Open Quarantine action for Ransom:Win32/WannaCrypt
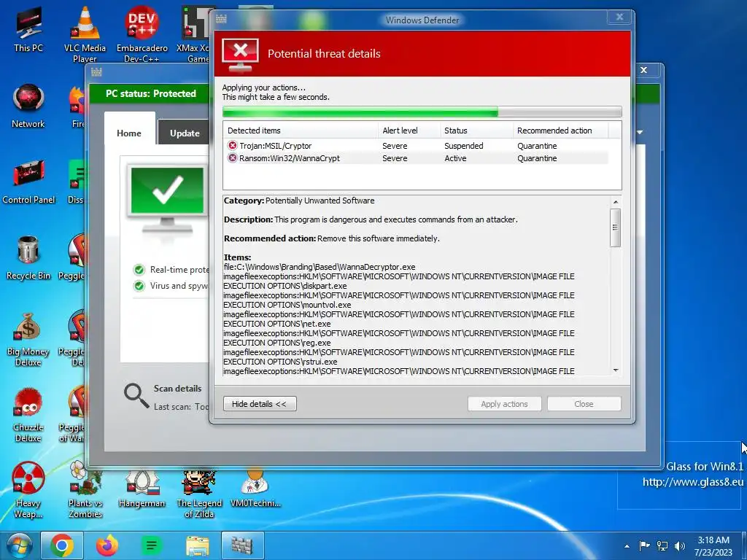Viewport: 747px width, 560px height. tap(537, 158)
